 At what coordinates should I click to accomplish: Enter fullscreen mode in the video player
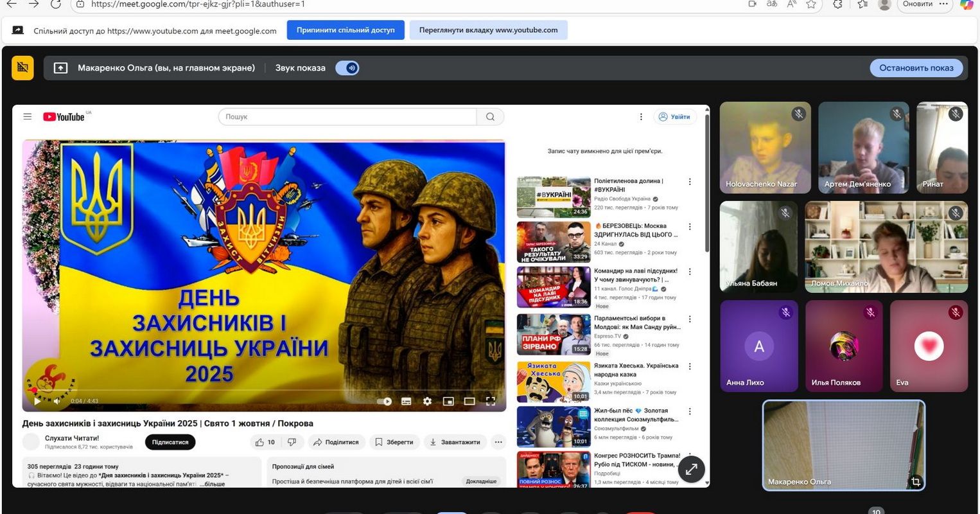pos(491,401)
